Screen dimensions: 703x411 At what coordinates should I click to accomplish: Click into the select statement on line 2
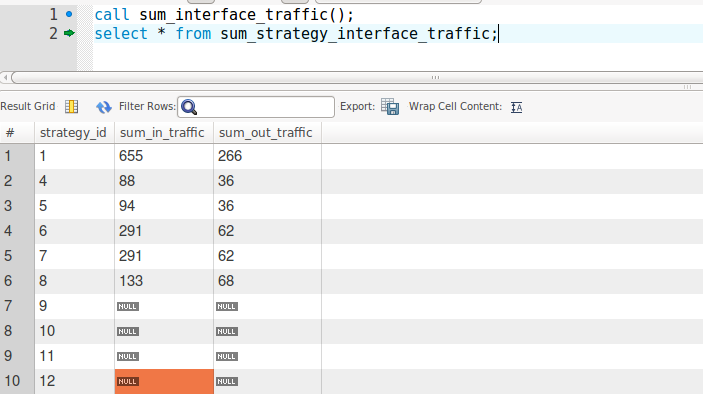(296, 34)
